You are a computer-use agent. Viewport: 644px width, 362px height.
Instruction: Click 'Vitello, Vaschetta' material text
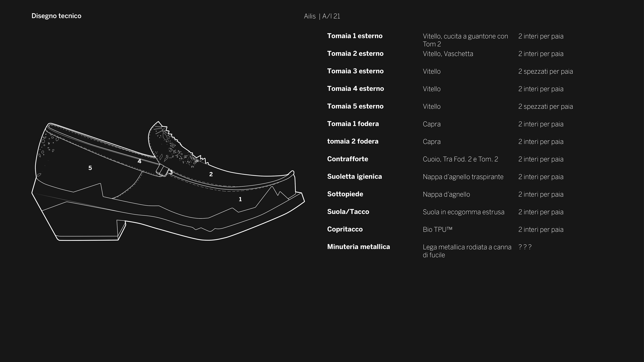448,54
